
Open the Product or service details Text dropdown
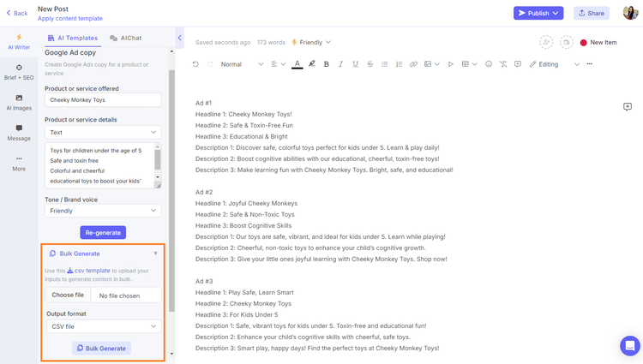click(x=103, y=132)
